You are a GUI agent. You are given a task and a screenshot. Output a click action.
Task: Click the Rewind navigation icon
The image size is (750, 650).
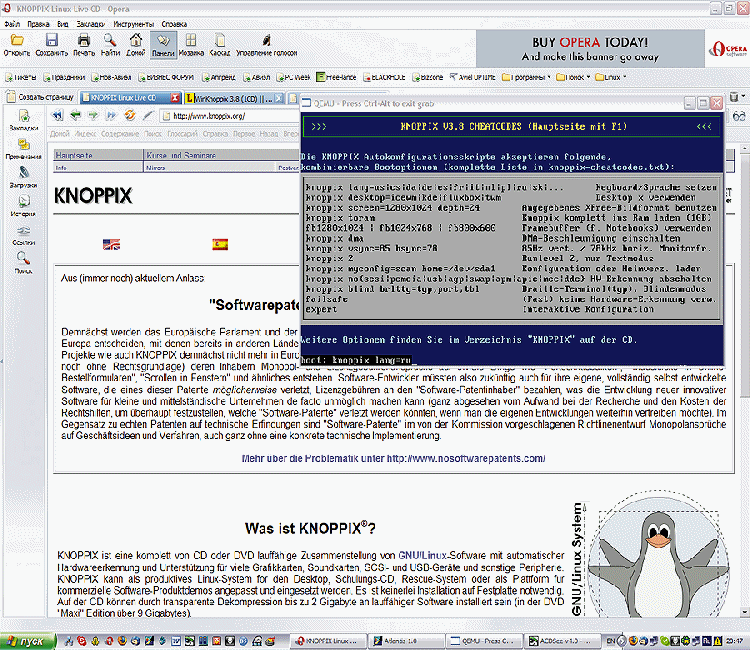pyautogui.click(x=57, y=115)
